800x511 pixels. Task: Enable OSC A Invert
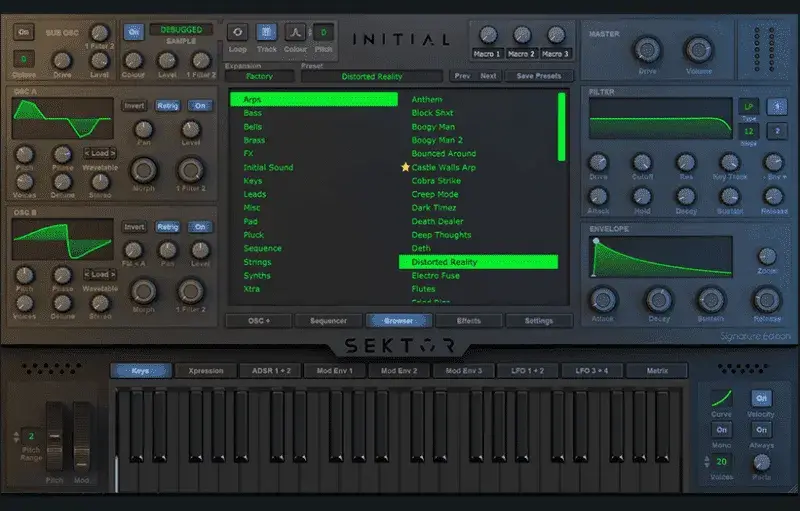coord(134,106)
